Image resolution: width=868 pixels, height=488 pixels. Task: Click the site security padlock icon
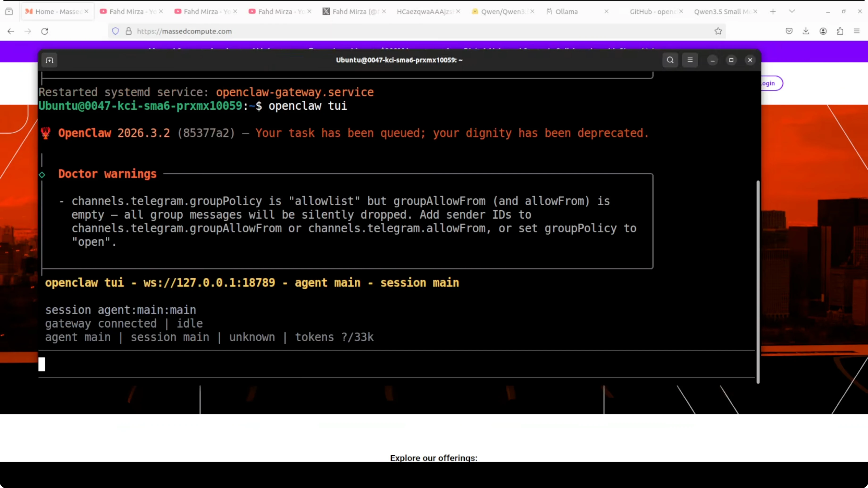[x=128, y=31]
